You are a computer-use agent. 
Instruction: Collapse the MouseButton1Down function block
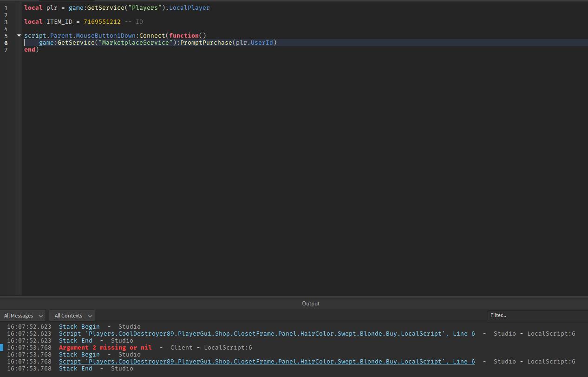(19, 35)
